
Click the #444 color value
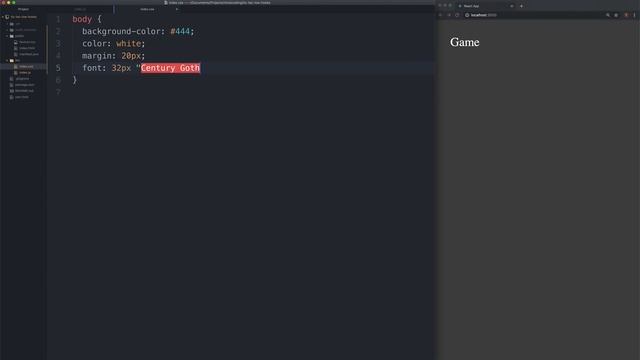point(180,31)
